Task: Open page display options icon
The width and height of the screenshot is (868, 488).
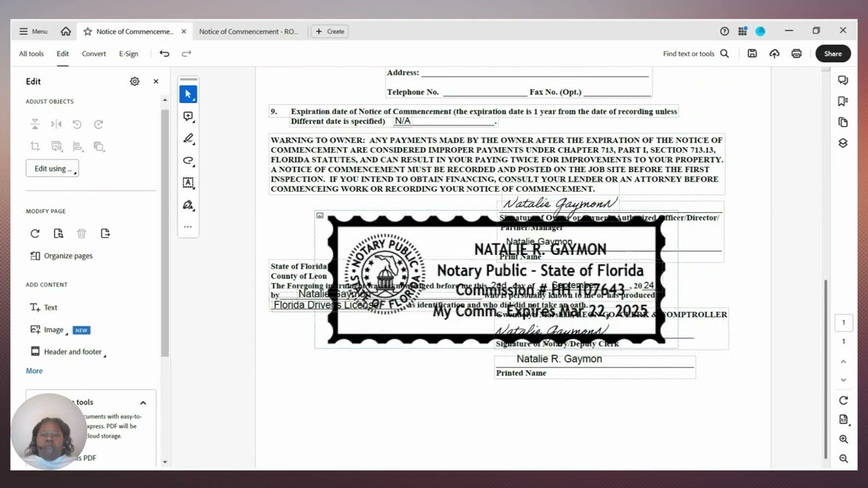Action: (x=844, y=420)
